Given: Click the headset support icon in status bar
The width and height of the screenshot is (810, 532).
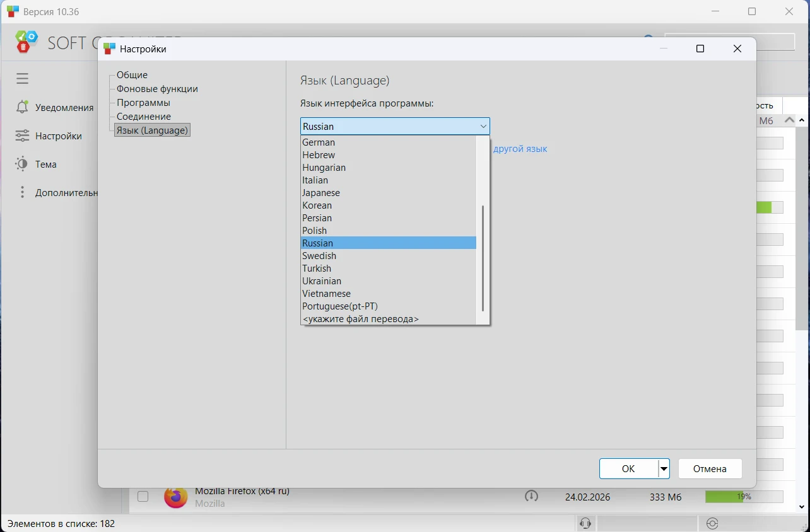Looking at the screenshot, I should point(585,523).
